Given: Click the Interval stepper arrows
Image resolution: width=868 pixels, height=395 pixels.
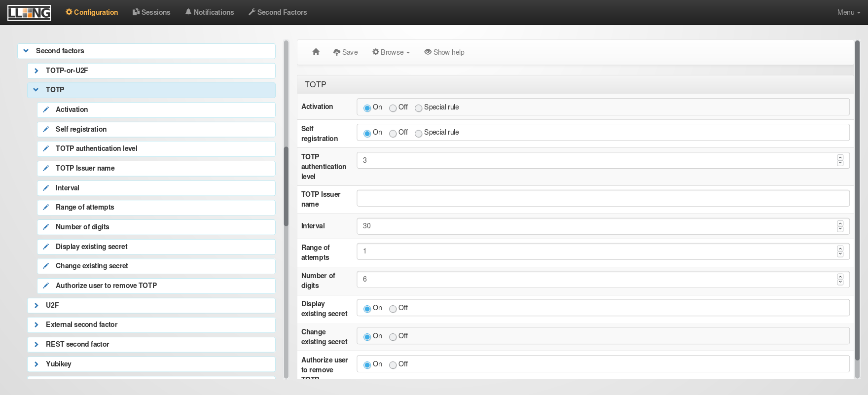Looking at the screenshot, I should point(840,226).
